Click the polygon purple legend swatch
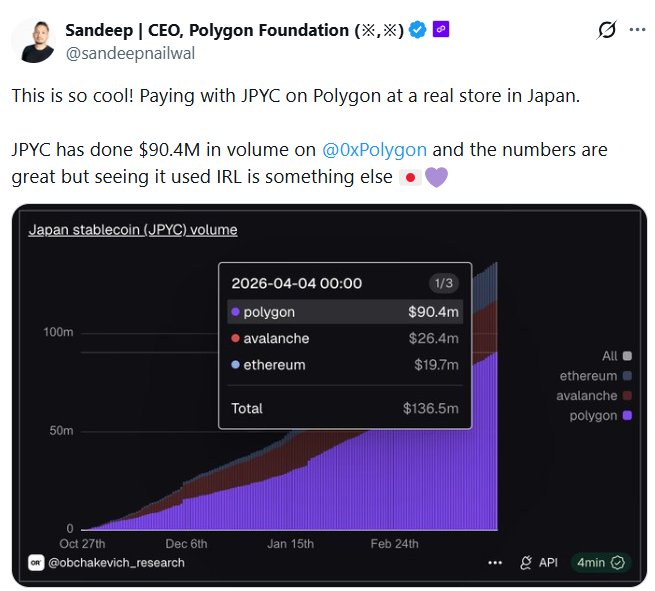The image size is (655, 591). pos(627,416)
